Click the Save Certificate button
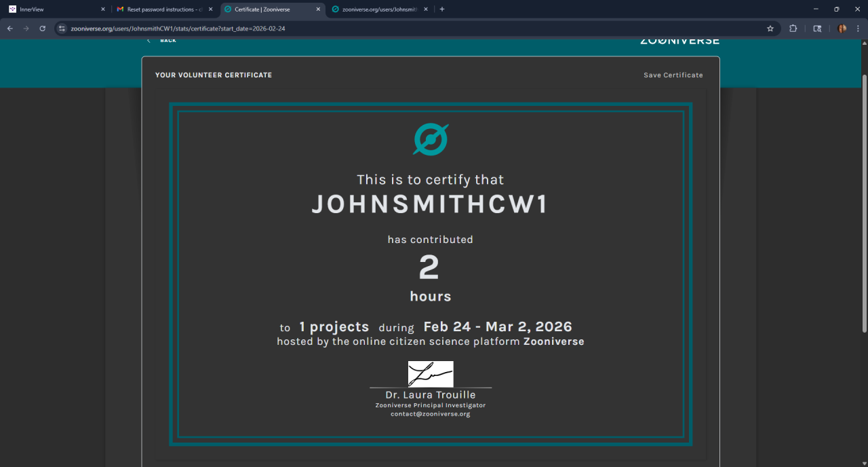868x467 pixels. coord(673,75)
